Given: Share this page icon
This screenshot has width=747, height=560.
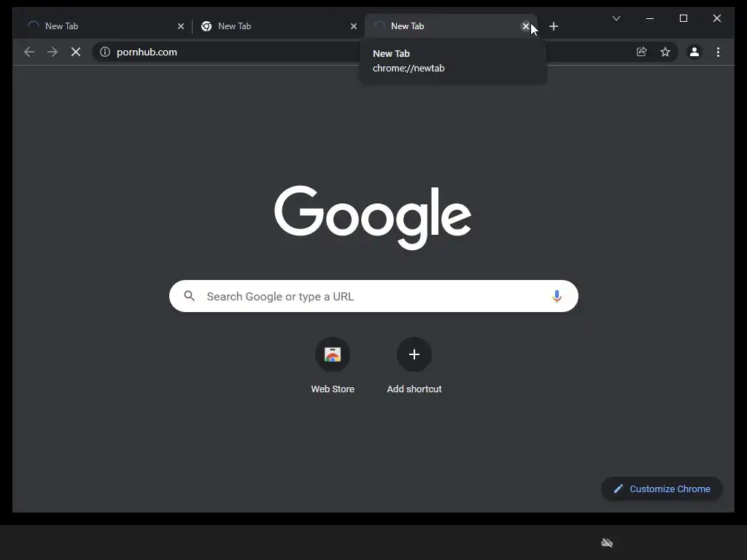Looking at the screenshot, I should tap(642, 52).
